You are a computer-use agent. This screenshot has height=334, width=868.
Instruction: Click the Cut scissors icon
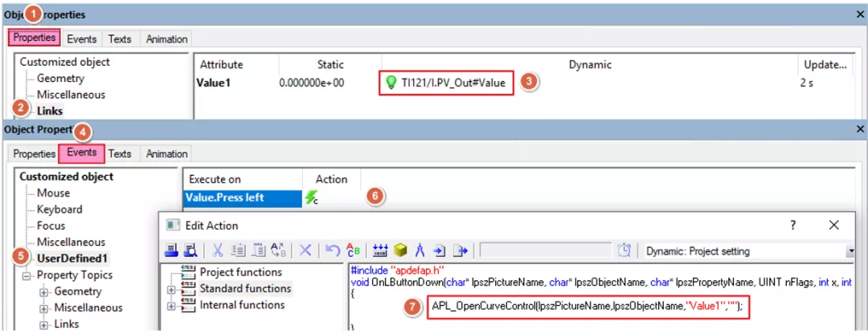pyautogui.click(x=218, y=251)
